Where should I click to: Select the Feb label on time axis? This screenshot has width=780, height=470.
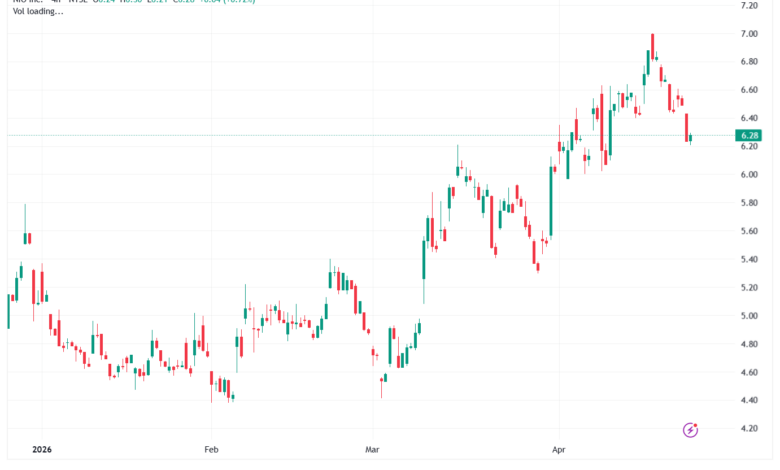pyautogui.click(x=211, y=450)
